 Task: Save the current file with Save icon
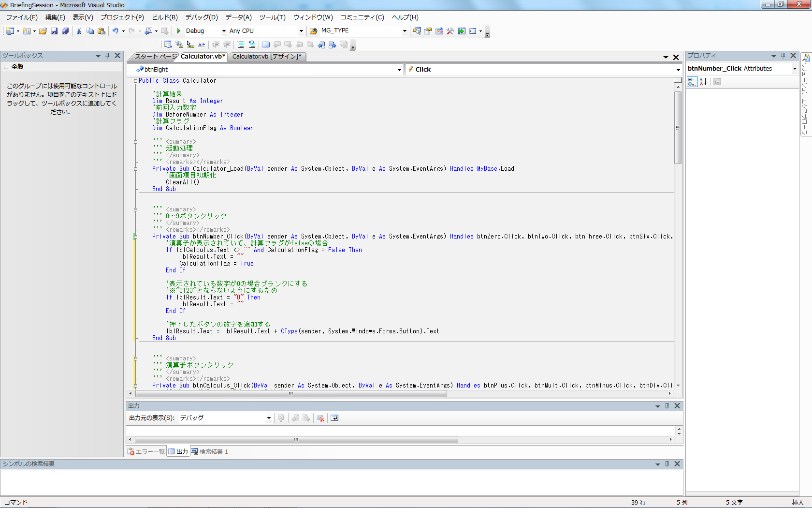click(x=54, y=31)
